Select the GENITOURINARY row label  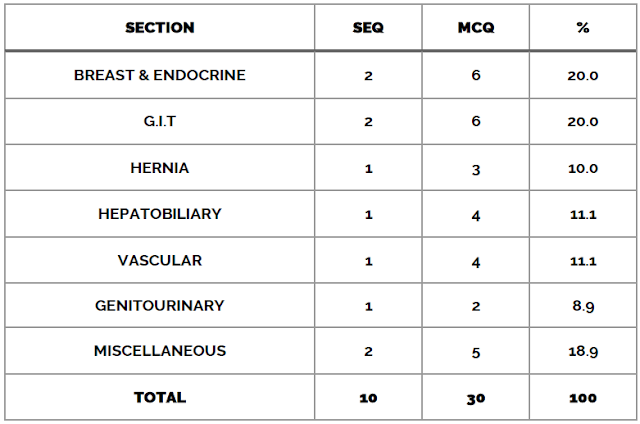tap(160, 306)
